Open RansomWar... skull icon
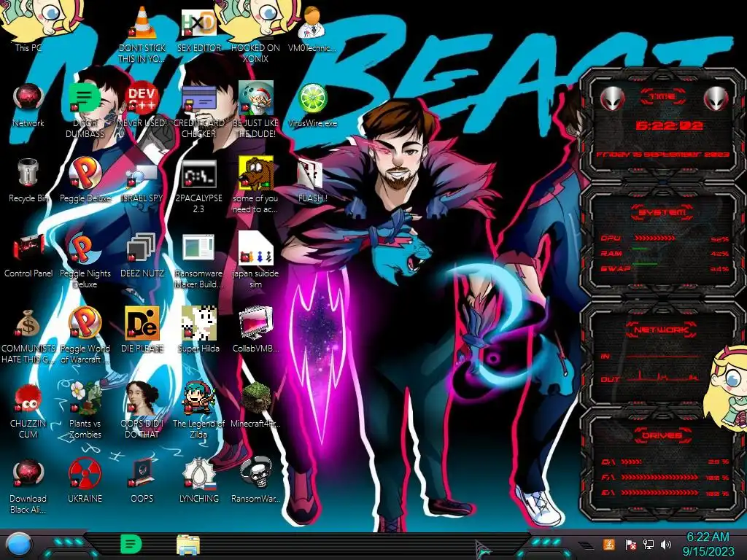This screenshot has height=560, width=747. 255,473
